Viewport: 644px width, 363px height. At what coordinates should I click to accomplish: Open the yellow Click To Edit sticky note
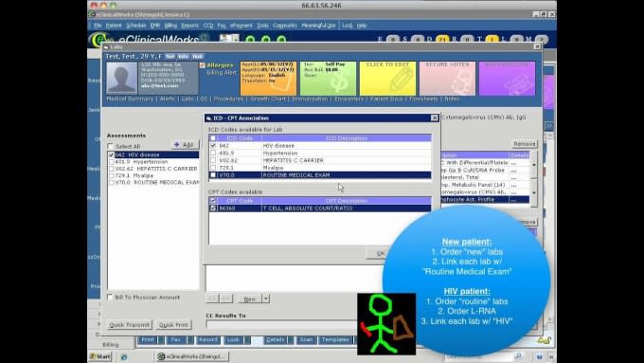coord(387,78)
